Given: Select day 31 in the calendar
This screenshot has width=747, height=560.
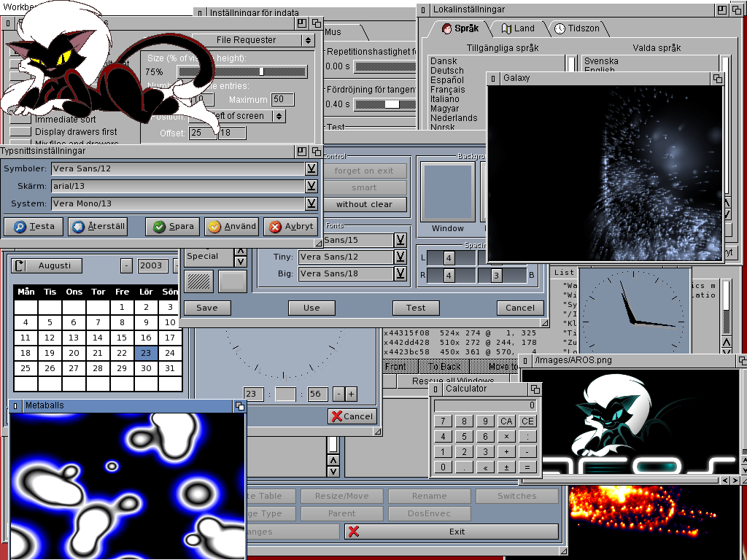Looking at the screenshot, I should (x=170, y=368).
